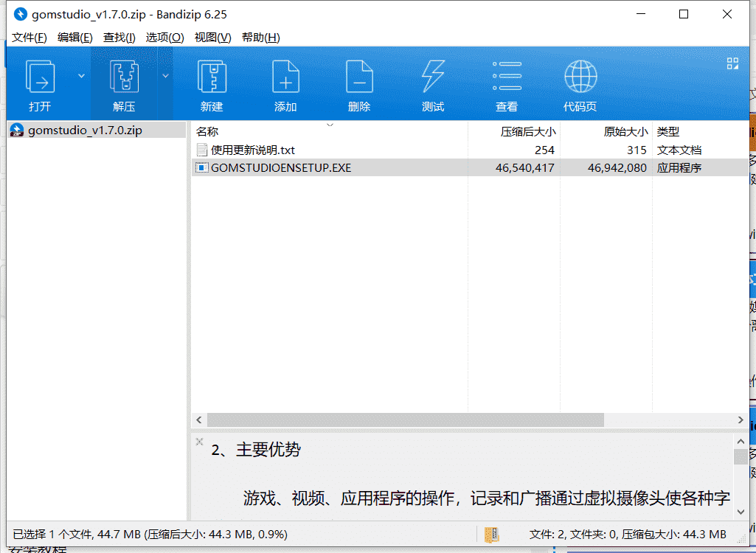Screen dimensions: 756x553
Task: Expand the dropdown arrow next to 打开
Action: coord(81,76)
